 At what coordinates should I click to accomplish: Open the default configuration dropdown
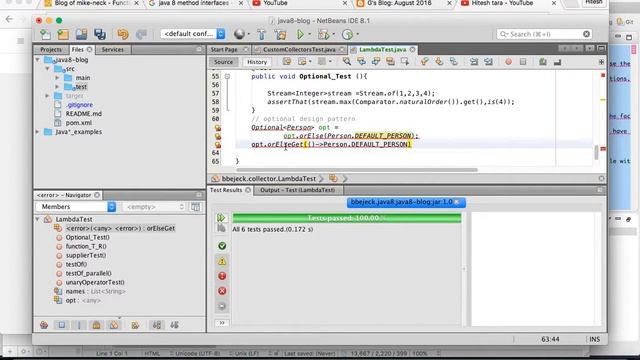point(193,34)
